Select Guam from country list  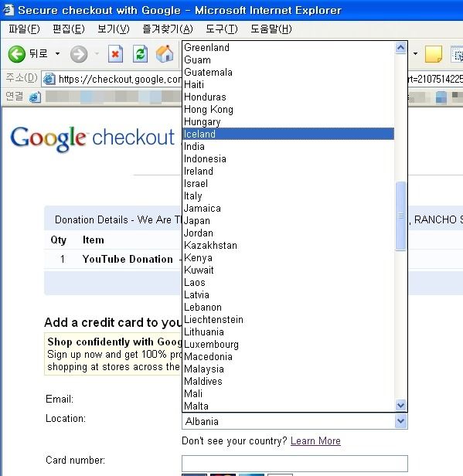coord(288,59)
